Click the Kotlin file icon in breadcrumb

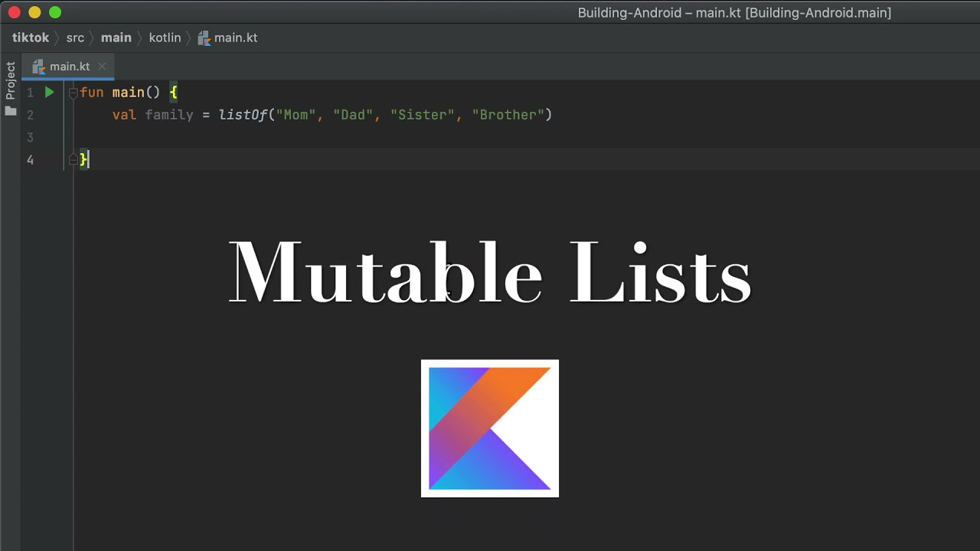(x=204, y=37)
